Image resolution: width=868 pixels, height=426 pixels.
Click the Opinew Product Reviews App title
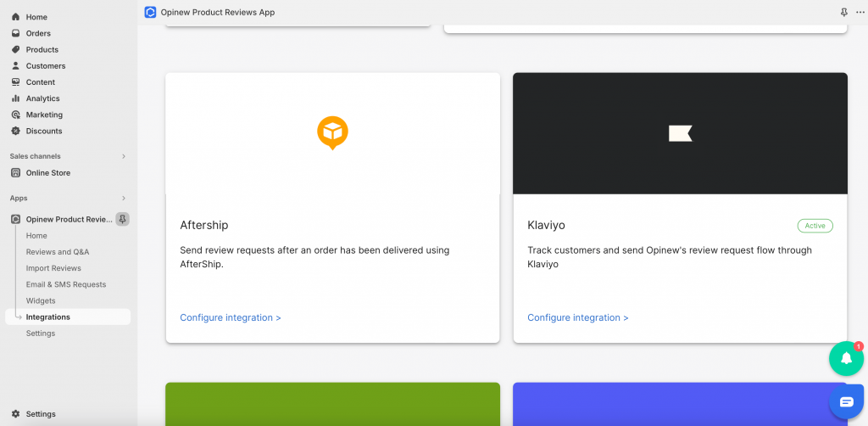pos(218,12)
